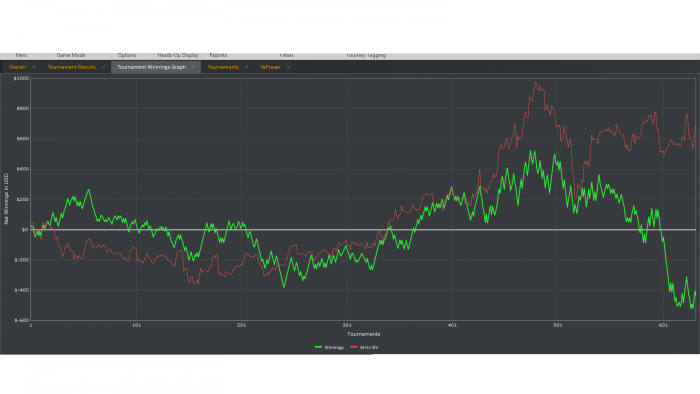Switch to the Overall tab

pos(17,67)
